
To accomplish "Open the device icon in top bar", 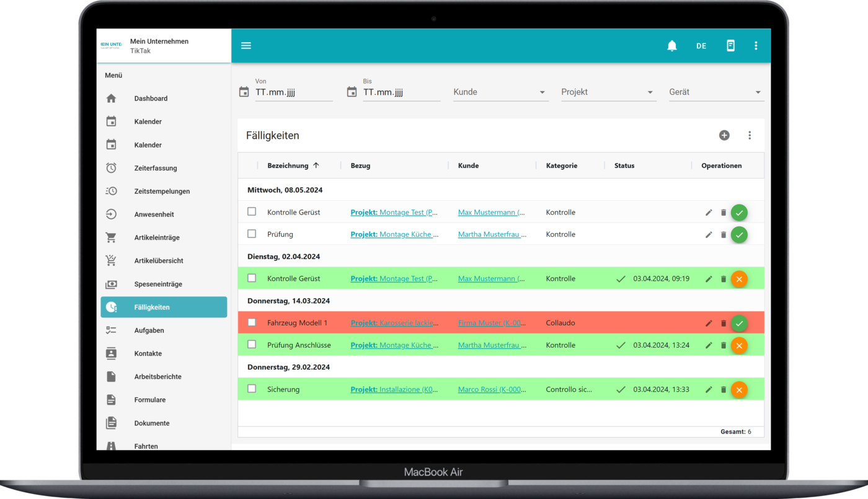I will click(730, 46).
